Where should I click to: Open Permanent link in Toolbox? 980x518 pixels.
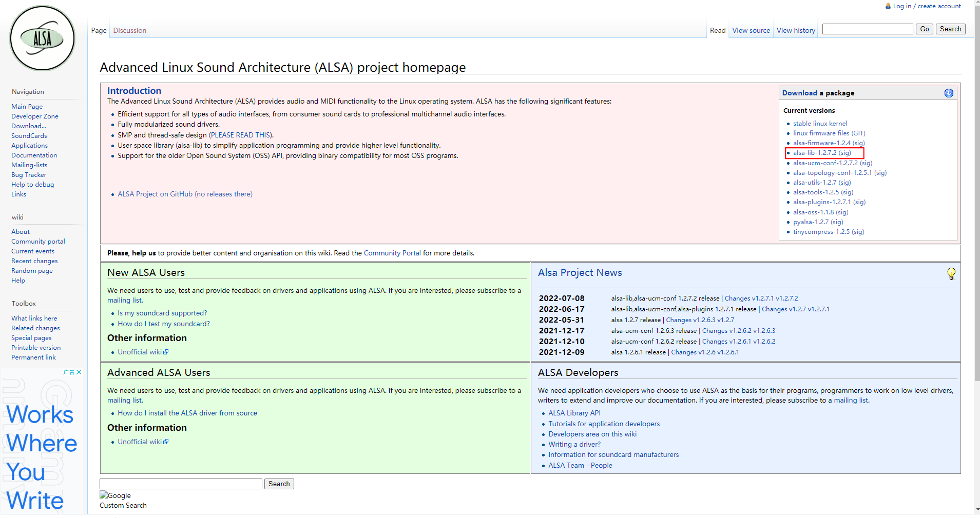[34, 357]
